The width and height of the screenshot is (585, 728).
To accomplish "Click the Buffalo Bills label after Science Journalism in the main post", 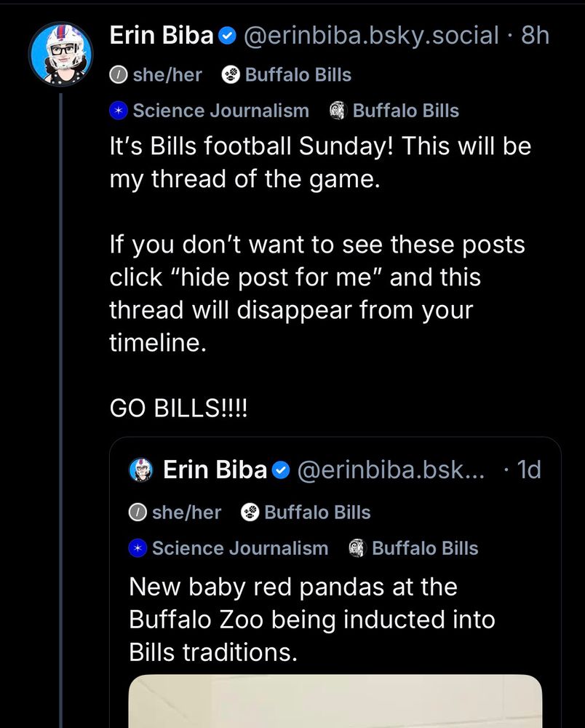I will pyautogui.click(x=405, y=111).
